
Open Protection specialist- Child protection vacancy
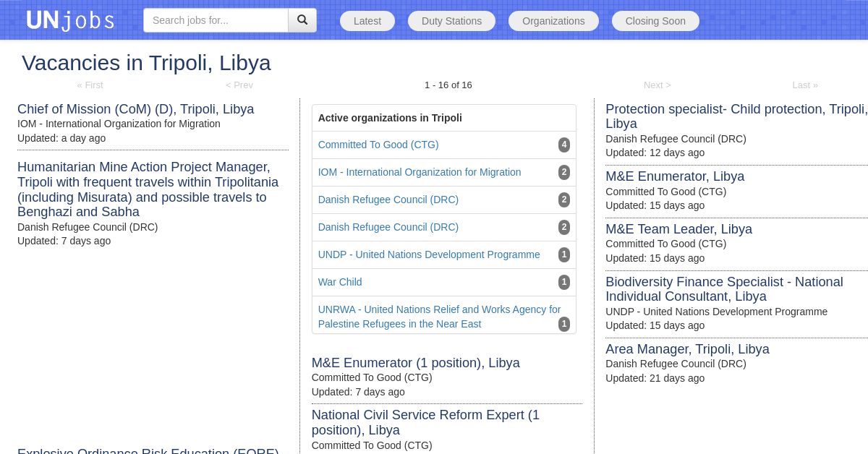click(x=736, y=116)
